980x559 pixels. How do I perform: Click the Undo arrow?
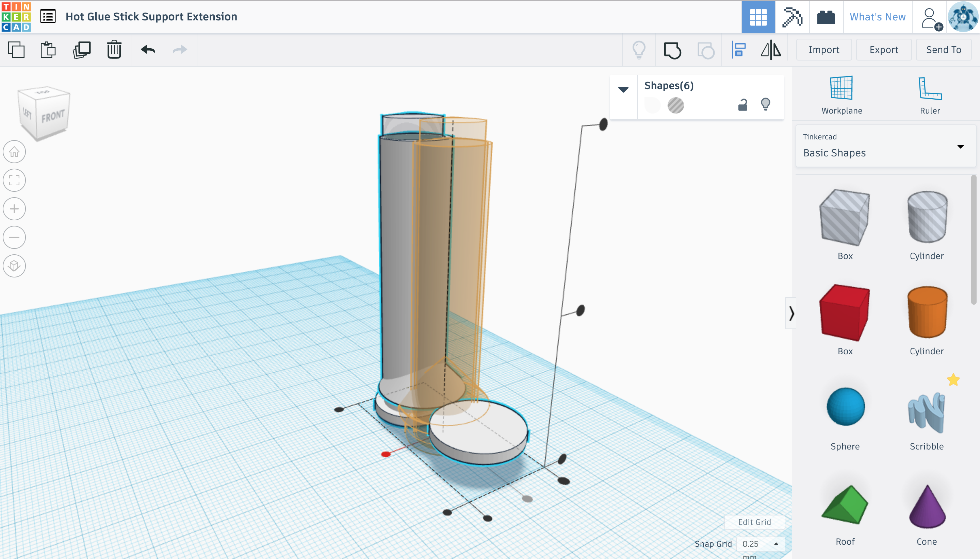click(x=148, y=50)
